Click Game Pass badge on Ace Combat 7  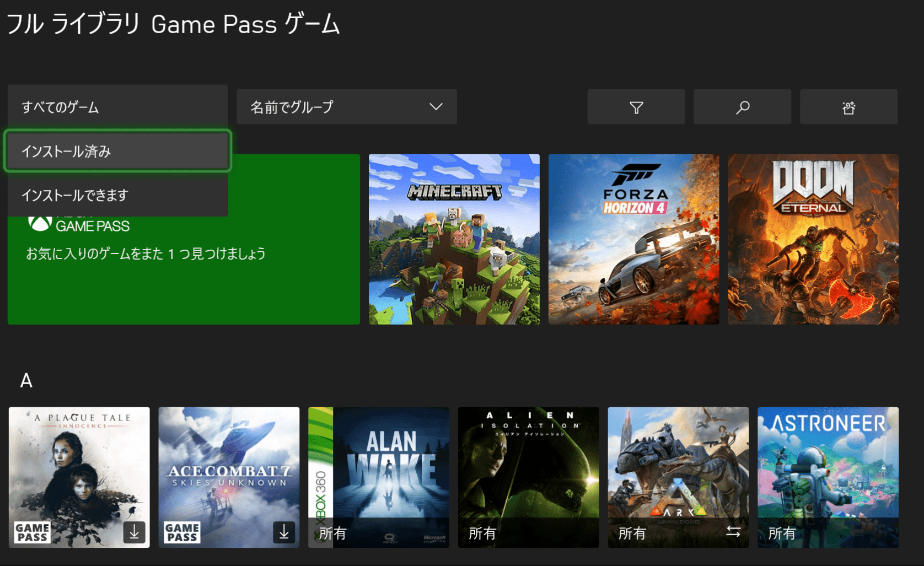pyautogui.click(x=182, y=532)
